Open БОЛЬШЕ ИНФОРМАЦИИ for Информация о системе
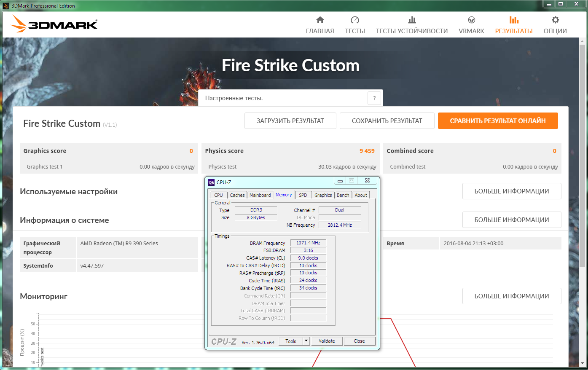588x370 pixels. click(x=512, y=220)
